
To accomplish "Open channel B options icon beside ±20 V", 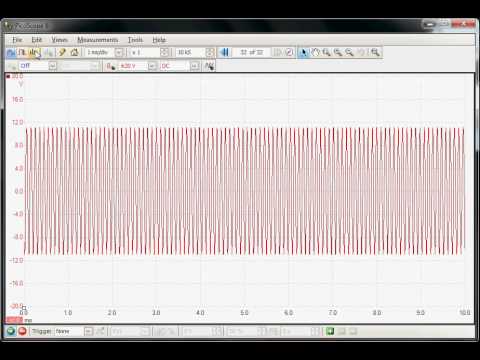I will (x=110, y=66).
